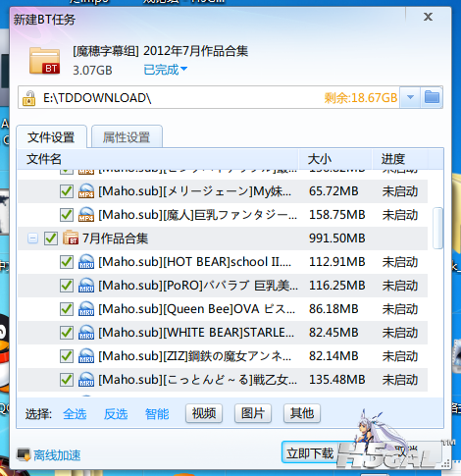Open the download path history dropdown arrow

pyautogui.click(x=410, y=97)
